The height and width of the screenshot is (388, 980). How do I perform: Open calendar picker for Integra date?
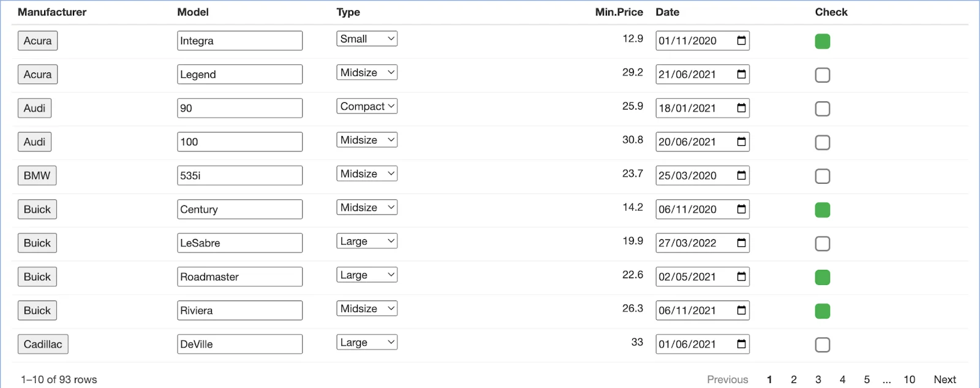tap(741, 41)
